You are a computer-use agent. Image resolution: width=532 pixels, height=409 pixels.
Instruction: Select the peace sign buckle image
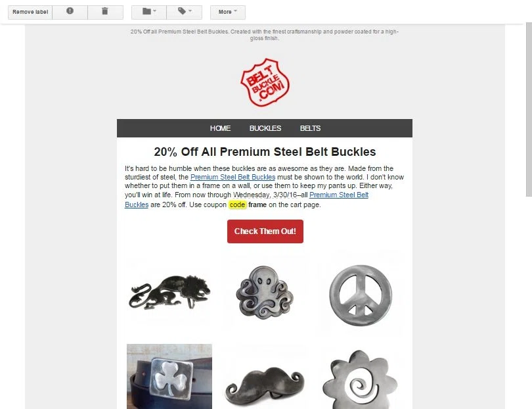coord(361,295)
